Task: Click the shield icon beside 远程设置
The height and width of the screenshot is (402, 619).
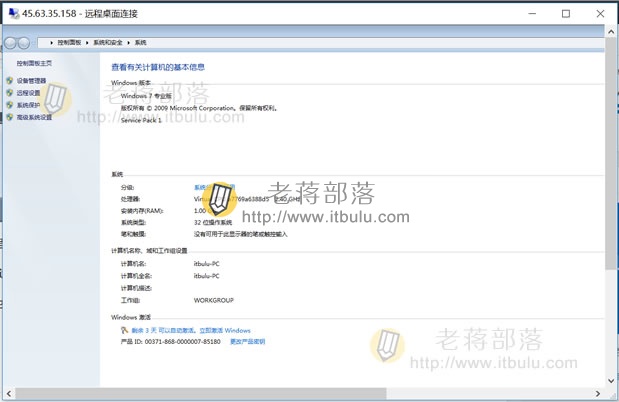Action: point(10,93)
